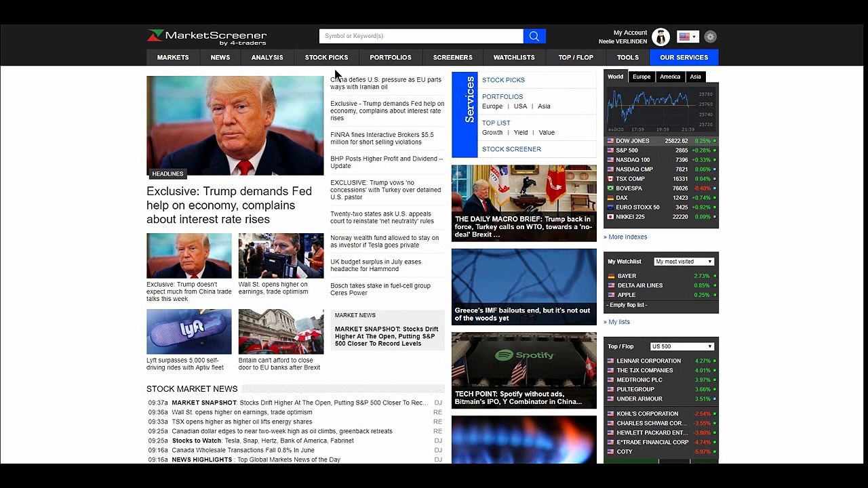The image size is (868, 488).
Task: Select the NIKKEI 225 index row
Action: (x=661, y=217)
